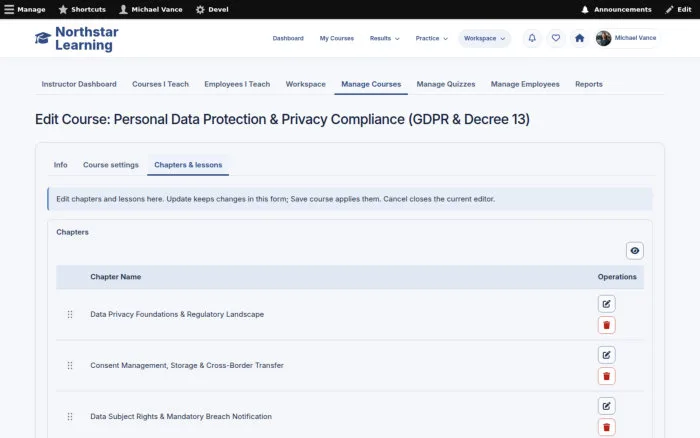Screen dimensions: 700x438
Task: Expand the Results dropdown
Action: click(384, 38)
